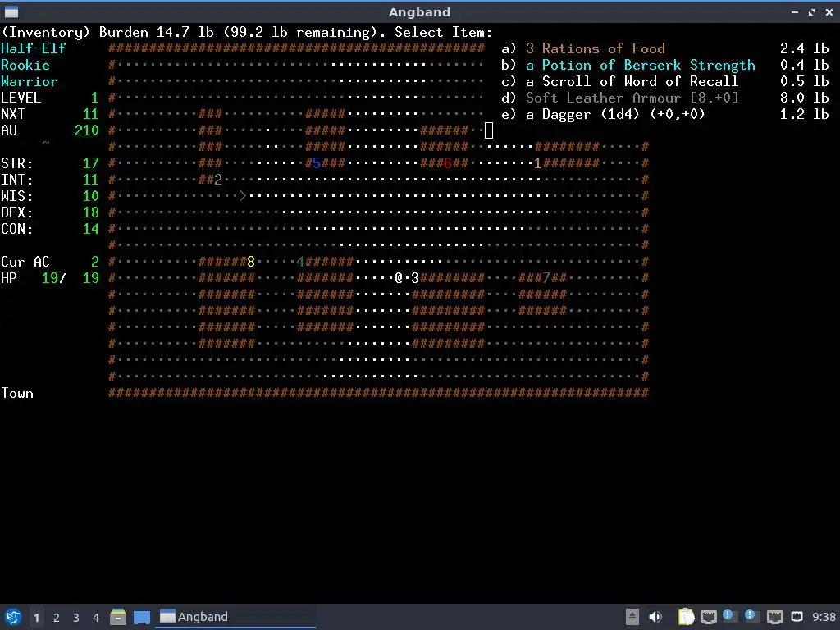Click the white cursor box on map
Screen dimensions: 840x630
(x=489, y=130)
